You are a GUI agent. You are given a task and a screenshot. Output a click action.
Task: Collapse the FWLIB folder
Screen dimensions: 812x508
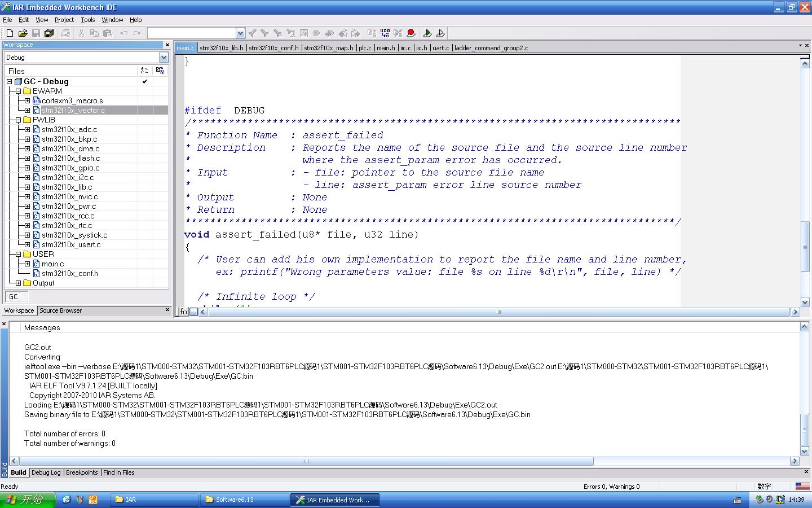coord(18,120)
